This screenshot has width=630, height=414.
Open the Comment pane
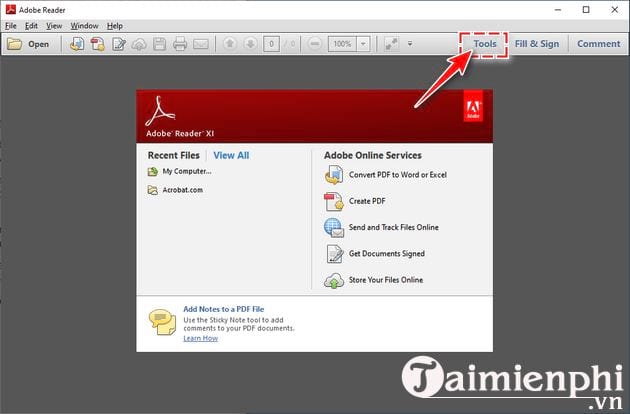[598, 44]
